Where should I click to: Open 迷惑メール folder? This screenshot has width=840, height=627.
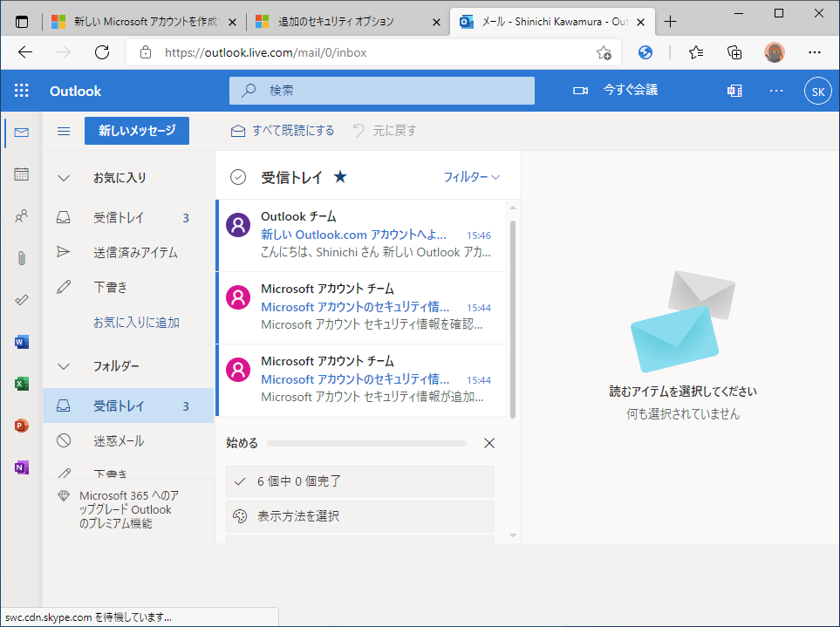[x=128, y=440]
